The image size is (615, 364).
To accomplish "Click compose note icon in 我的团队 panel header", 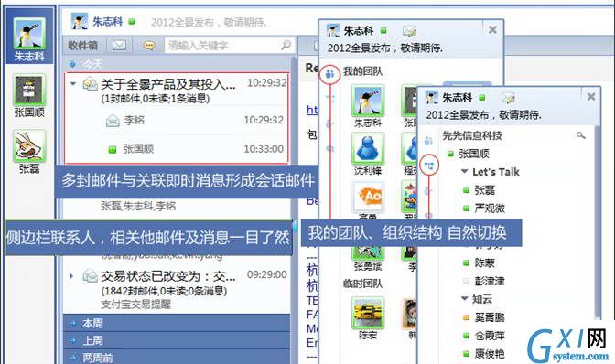I will pyautogui.click(x=409, y=30).
